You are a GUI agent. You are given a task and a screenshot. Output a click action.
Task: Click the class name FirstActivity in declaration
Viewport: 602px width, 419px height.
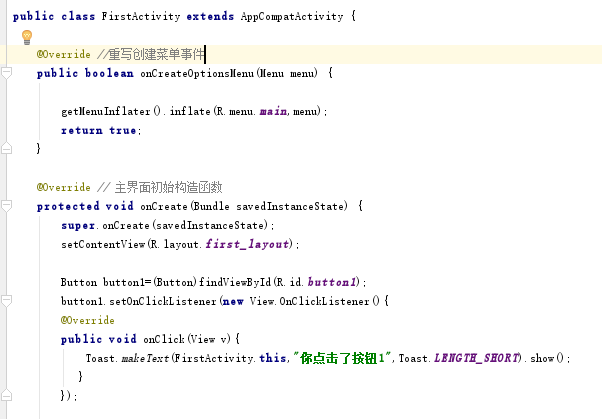(x=141, y=17)
